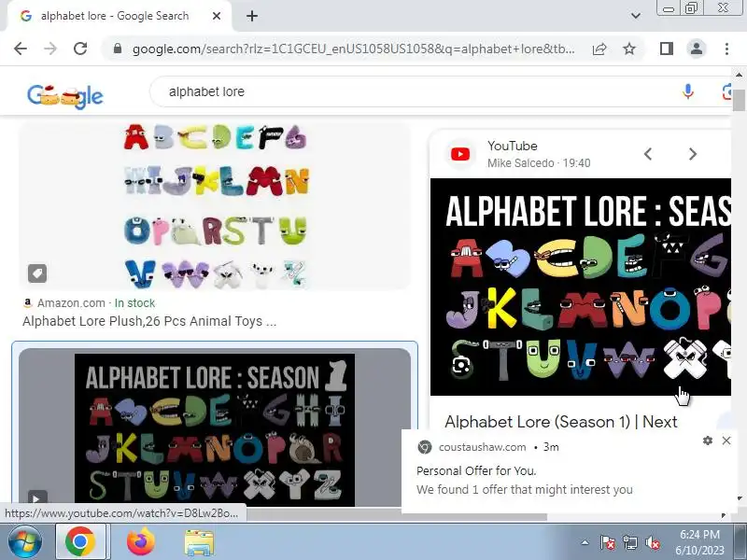Dismiss the coustaushaw.com notification
Image resolution: width=747 pixels, height=560 pixels.
tap(726, 441)
